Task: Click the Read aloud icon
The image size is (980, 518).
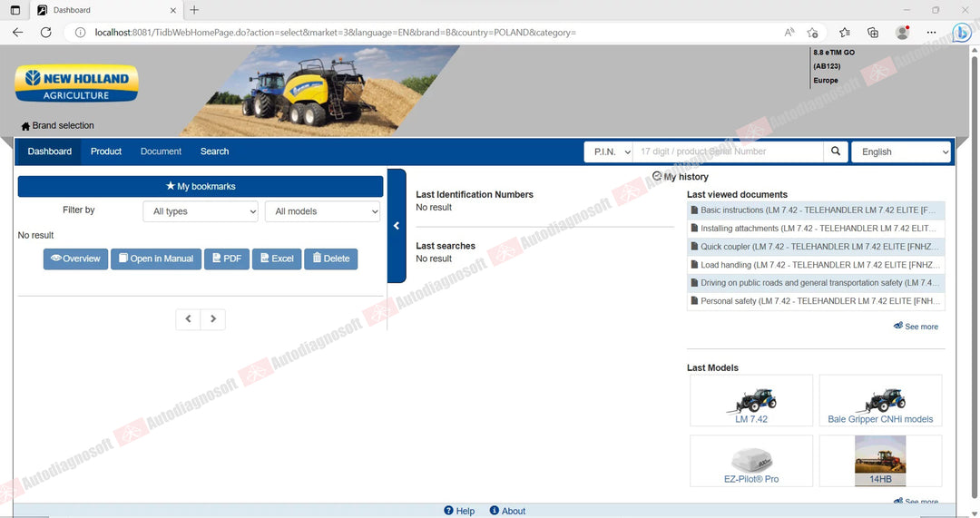Action: (x=789, y=32)
